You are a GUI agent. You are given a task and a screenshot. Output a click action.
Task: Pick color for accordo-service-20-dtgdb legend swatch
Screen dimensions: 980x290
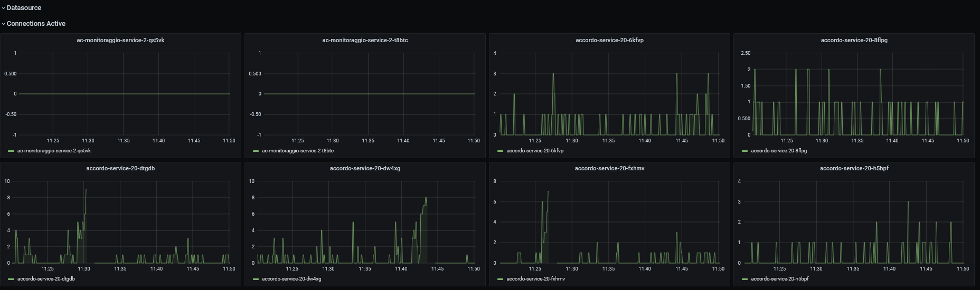[x=11, y=279]
